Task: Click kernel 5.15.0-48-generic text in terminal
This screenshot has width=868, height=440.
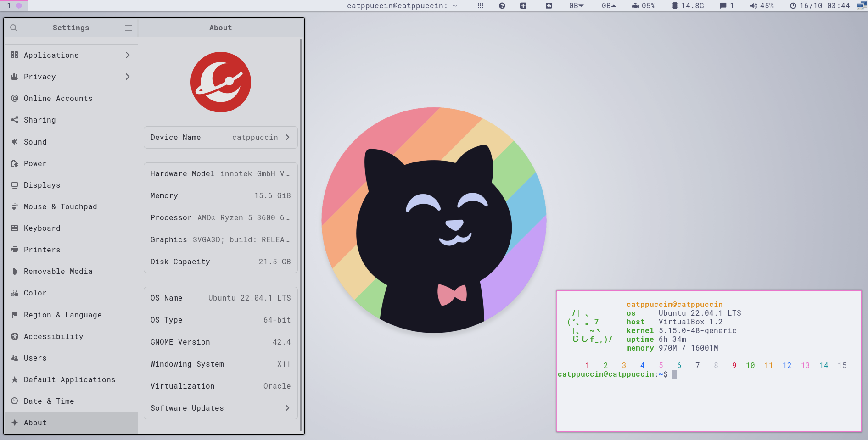Action: (697, 330)
